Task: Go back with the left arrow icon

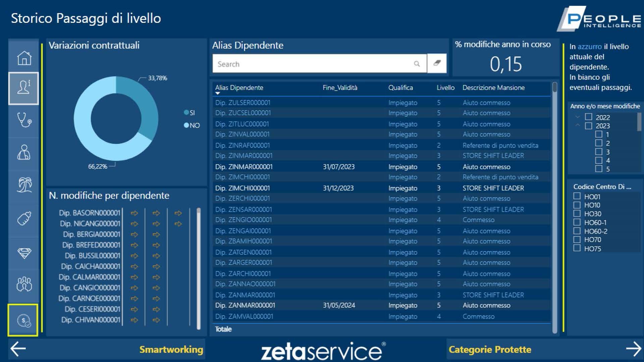Action: point(18,349)
